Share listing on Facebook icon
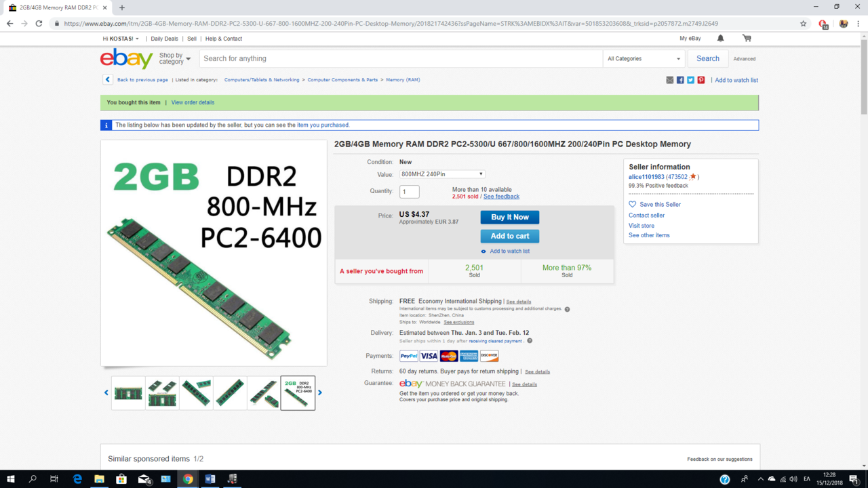The height and width of the screenshot is (488, 868). [x=680, y=80]
